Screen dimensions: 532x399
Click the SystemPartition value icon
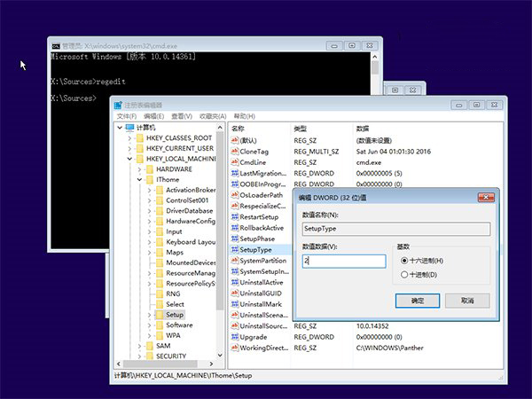pos(234,260)
